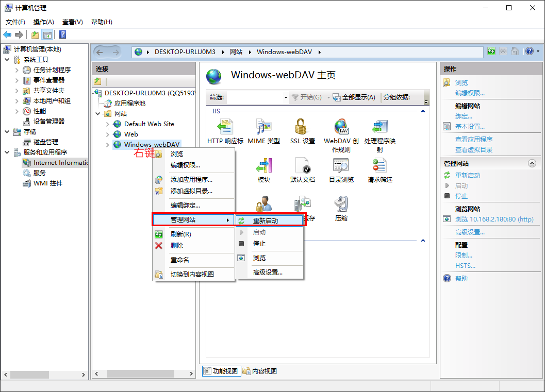
Task: Click the forward arrow in the main toolbar
Action: point(19,35)
